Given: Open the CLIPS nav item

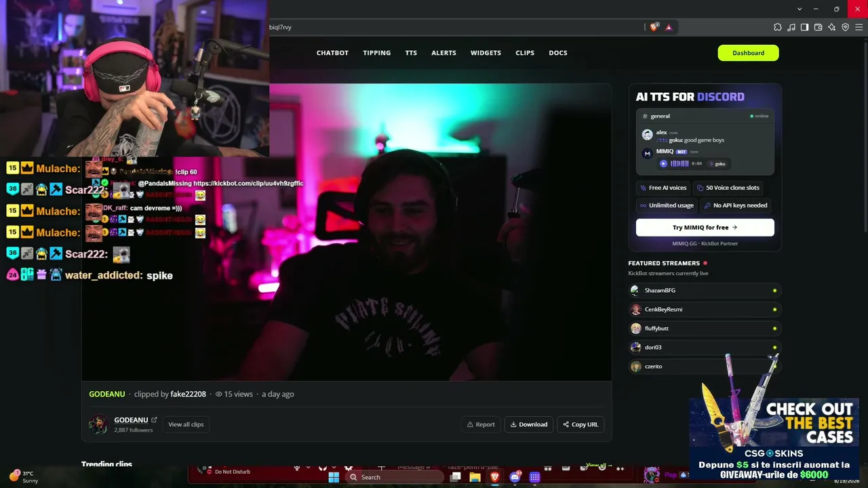Looking at the screenshot, I should (525, 53).
